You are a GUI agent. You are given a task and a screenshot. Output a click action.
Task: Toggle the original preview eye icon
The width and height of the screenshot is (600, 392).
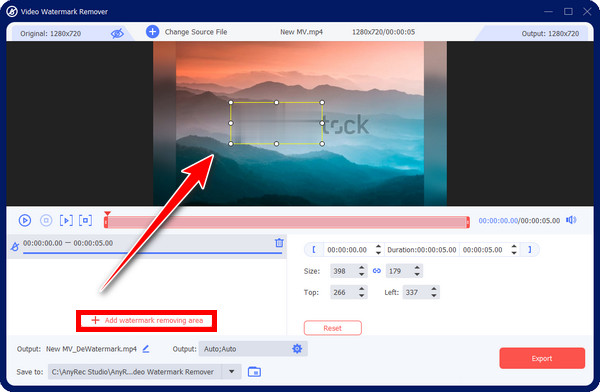[x=117, y=33]
